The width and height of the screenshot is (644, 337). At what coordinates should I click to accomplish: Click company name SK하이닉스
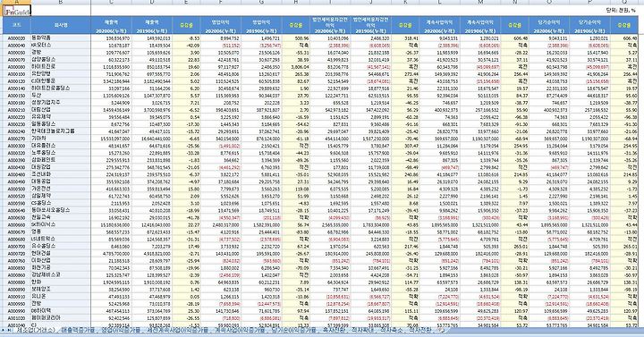42,224
